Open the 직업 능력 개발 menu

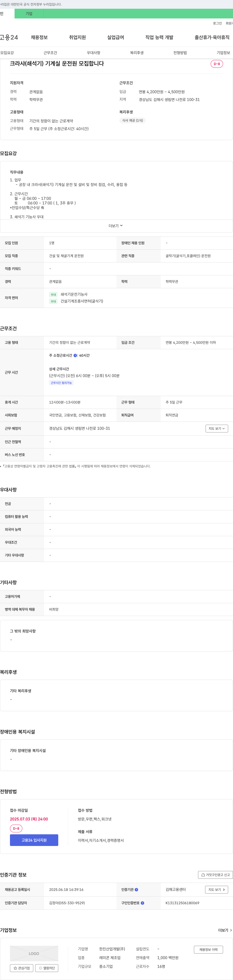coord(159,37)
